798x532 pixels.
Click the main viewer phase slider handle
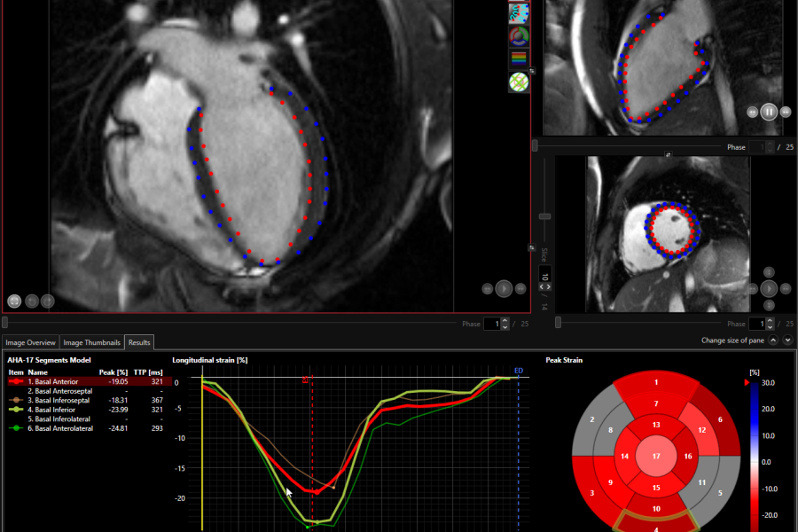(x=5, y=324)
